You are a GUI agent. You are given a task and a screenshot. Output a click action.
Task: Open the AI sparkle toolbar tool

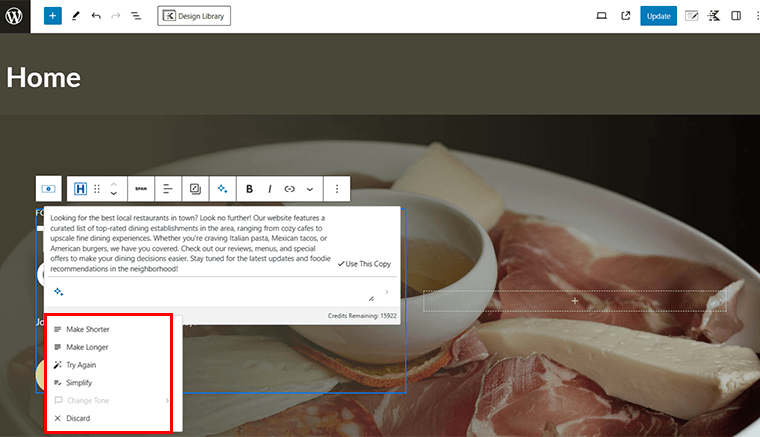(x=222, y=188)
